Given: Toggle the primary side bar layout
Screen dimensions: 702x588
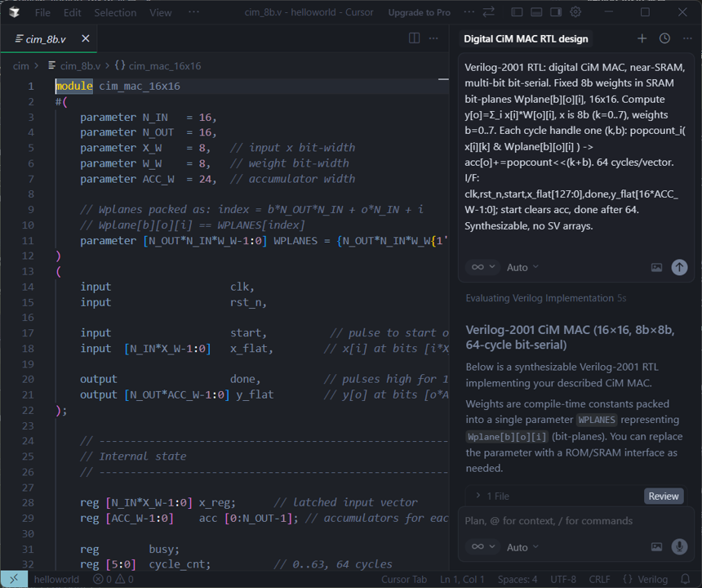Looking at the screenshot, I should pyautogui.click(x=517, y=12).
